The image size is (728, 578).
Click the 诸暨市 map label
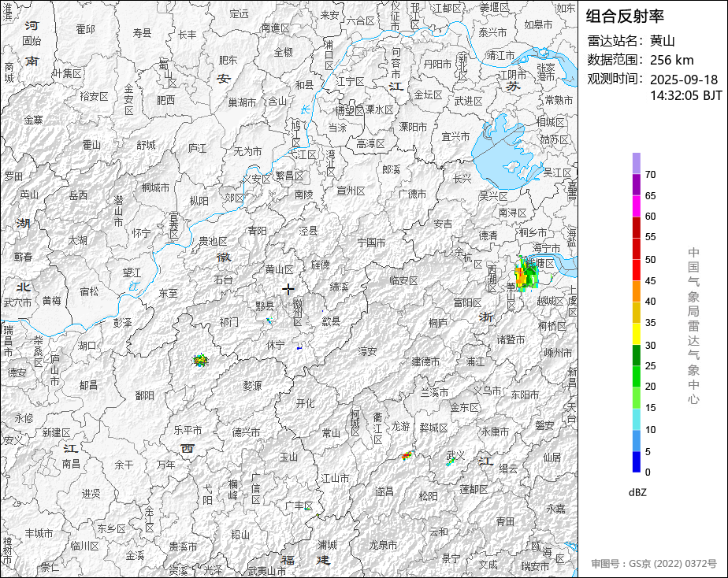coord(511,339)
